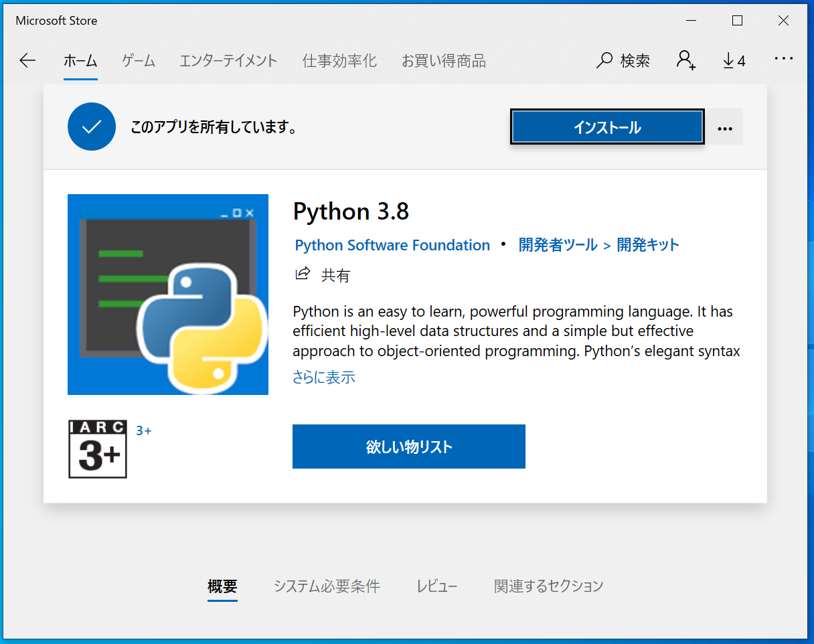Open search via magnifier icon
The width and height of the screenshot is (814, 644).
pyautogui.click(x=604, y=61)
